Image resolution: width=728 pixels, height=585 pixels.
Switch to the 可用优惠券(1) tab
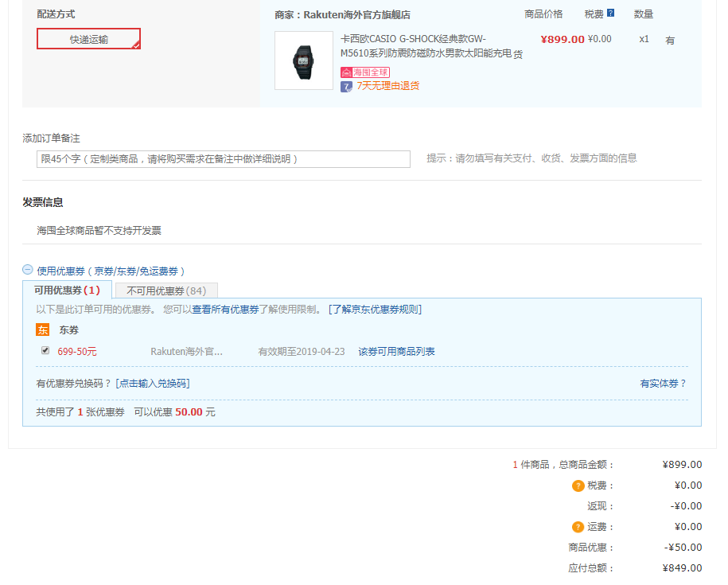[68, 291]
